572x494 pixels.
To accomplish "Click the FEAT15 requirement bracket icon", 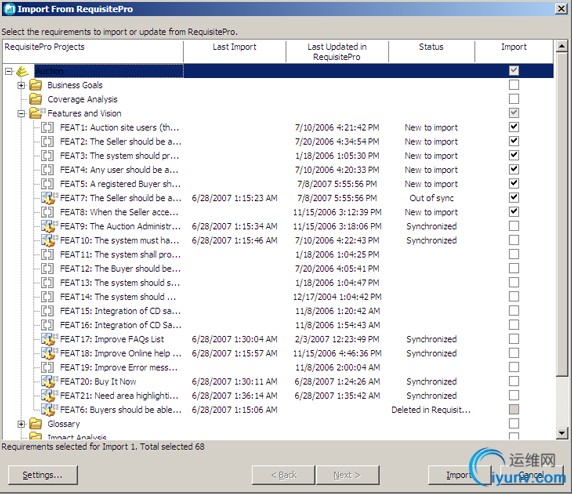I will pyautogui.click(x=47, y=311).
